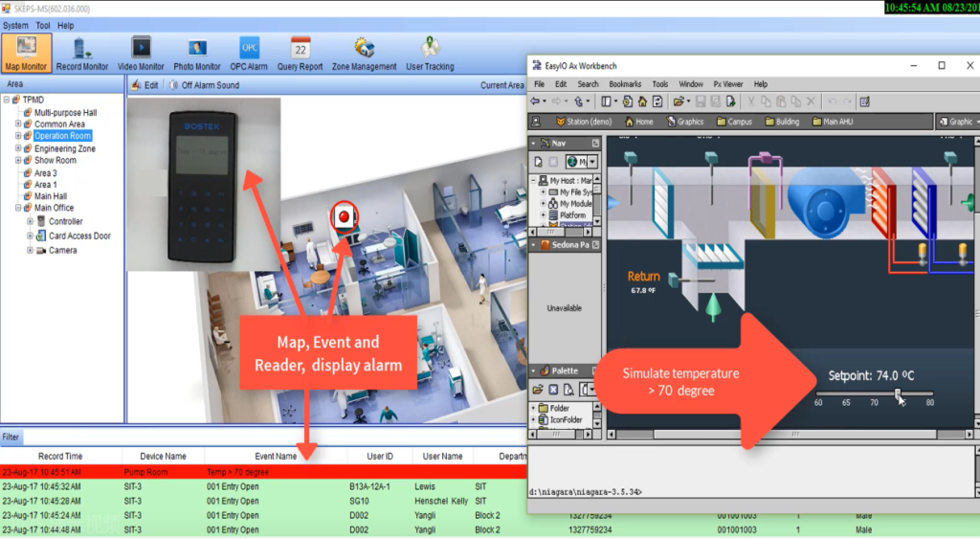Go to Main AHU breadcrumb folder
This screenshot has width=980, height=539.
point(833,122)
